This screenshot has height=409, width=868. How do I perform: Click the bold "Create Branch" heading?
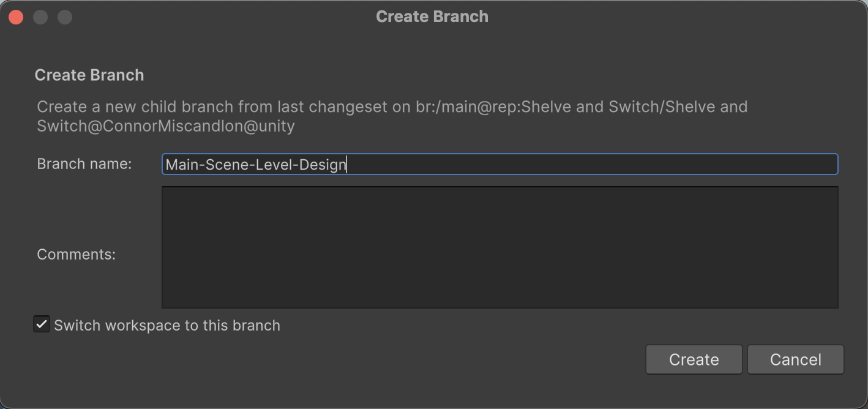coord(89,75)
